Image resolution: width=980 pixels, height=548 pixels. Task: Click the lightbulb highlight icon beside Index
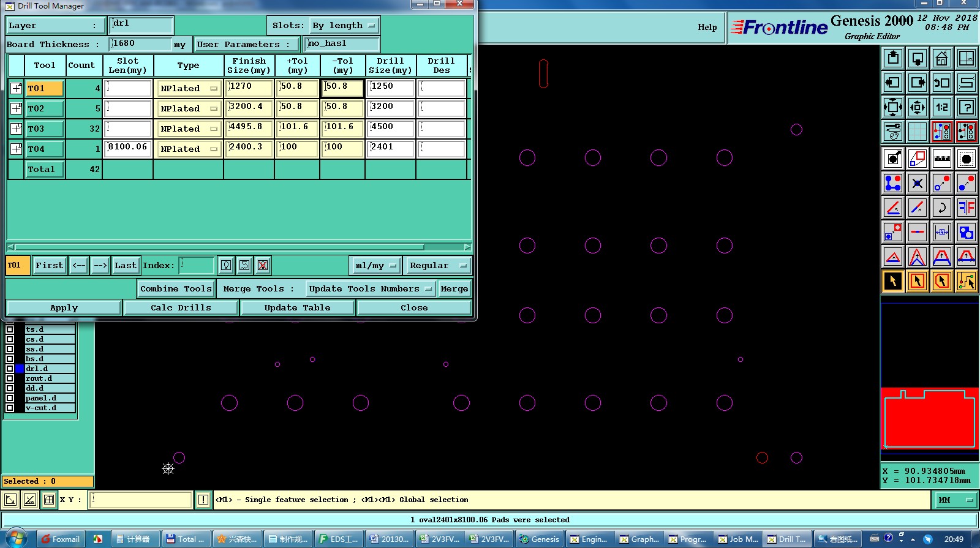[226, 265]
